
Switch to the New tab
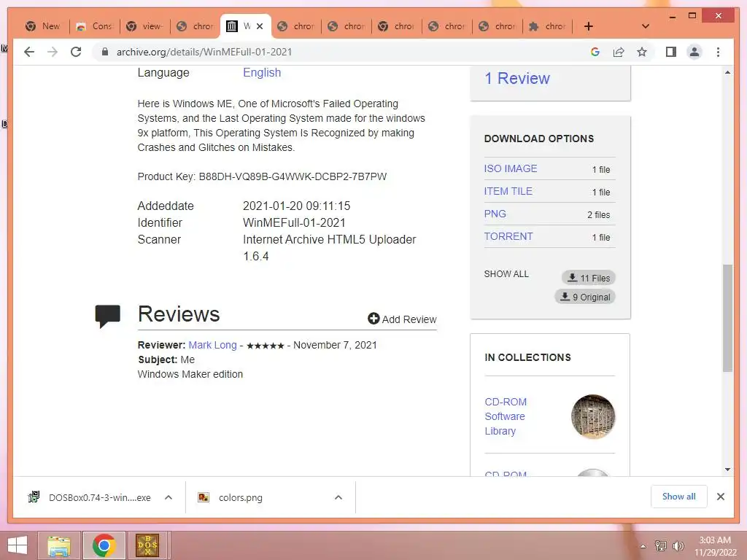tap(44, 26)
